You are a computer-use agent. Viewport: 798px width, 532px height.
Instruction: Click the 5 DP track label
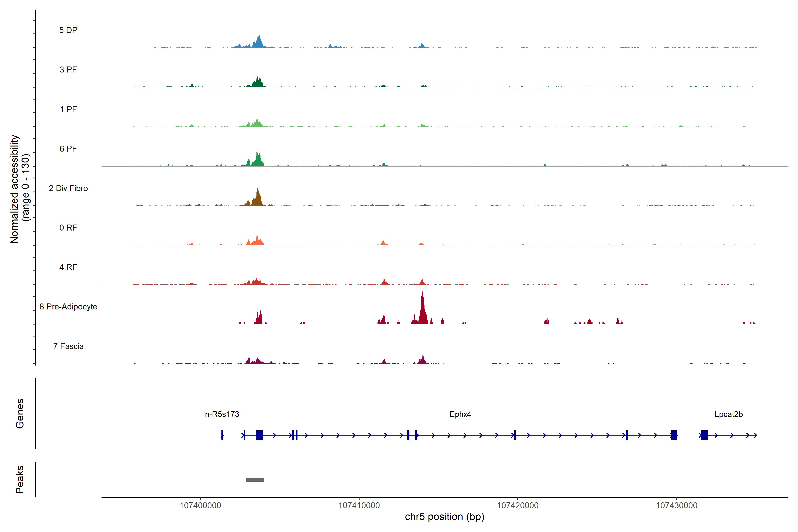68,30
